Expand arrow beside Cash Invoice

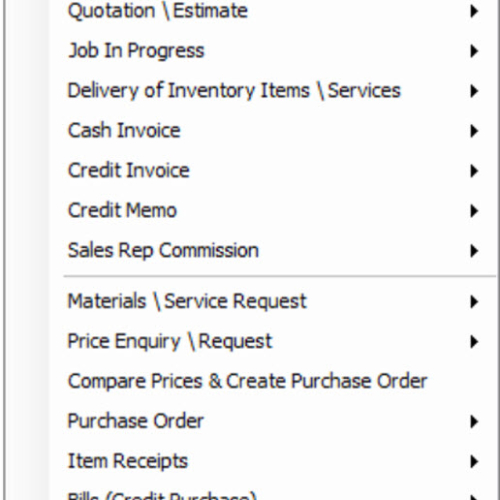point(474,131)
